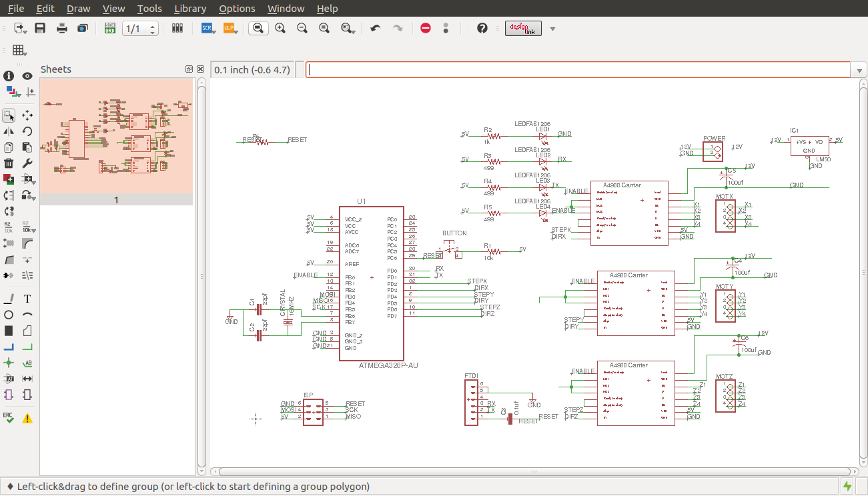Screen dimensions: 868x496
Task: Pick the Rotate tool
Action: click(27, 131)
